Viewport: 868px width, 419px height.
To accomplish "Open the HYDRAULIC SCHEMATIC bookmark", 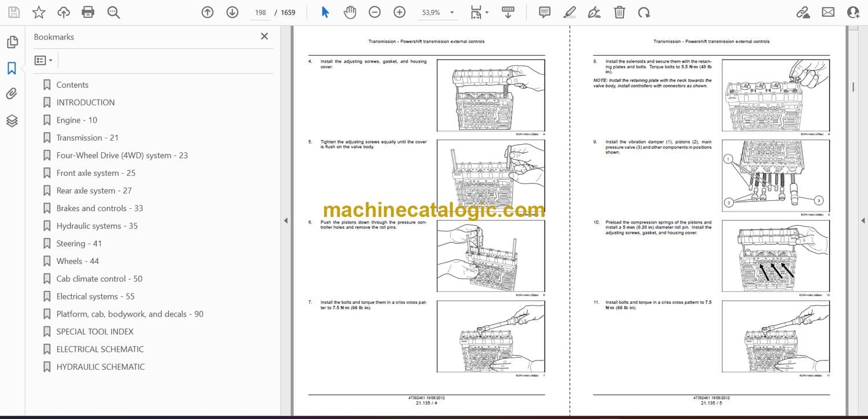I will click(x=101, y=367).
